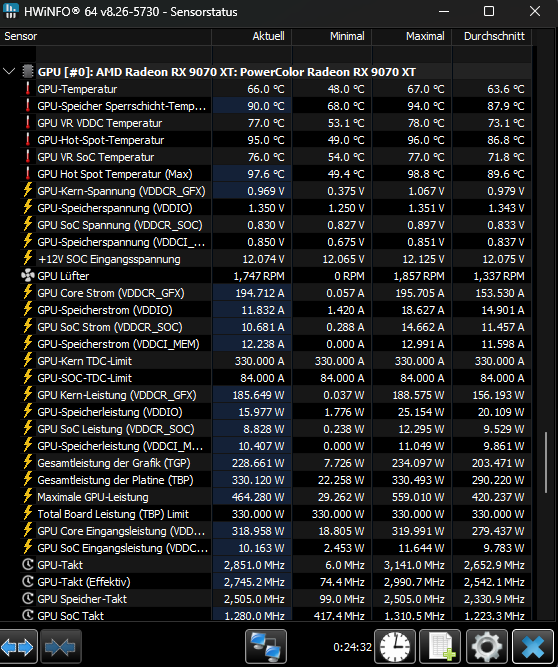
Task: Click thermometer icon beside GPU-Hot-Spot-Temperatur
Action: pyautogui.click(x=28, y=140)
